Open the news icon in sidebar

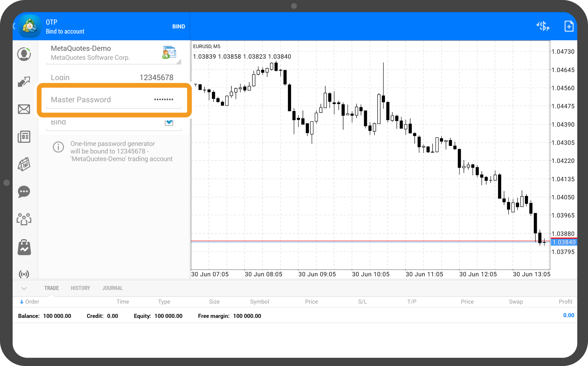point(24,137)
